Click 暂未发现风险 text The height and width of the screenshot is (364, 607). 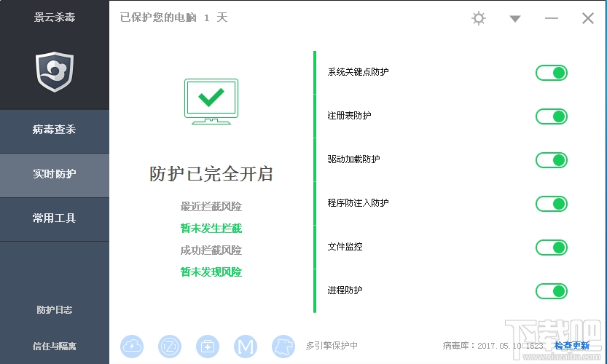tap(211, 272)
